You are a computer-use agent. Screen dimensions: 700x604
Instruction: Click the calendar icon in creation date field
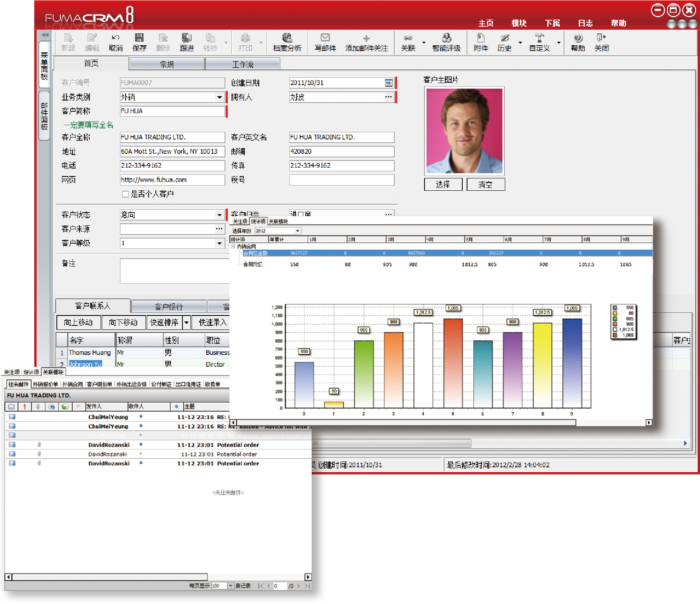click(x=388, y=83)
